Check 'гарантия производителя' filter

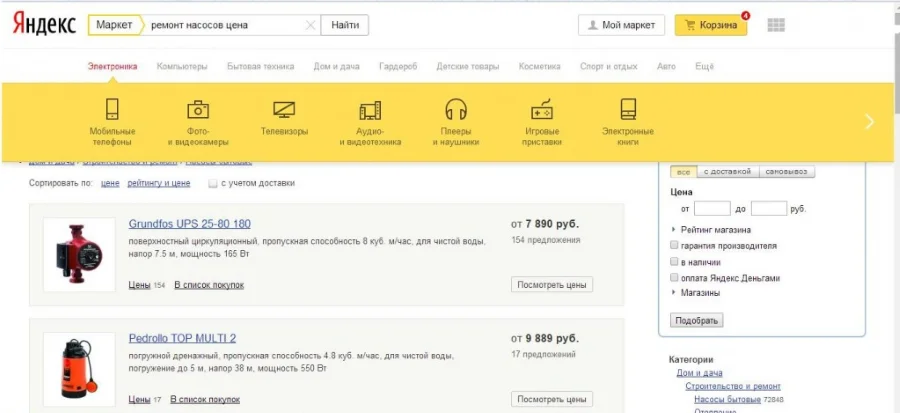674,246
